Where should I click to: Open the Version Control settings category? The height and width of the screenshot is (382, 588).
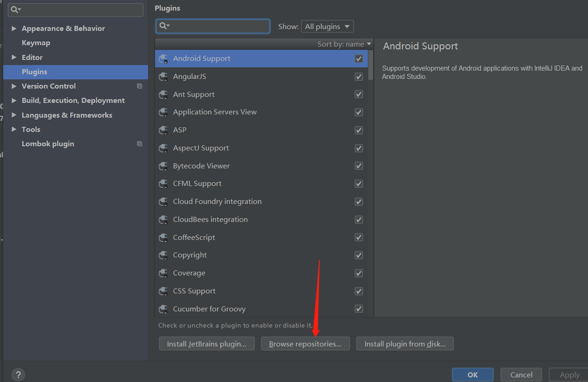[48, 86]
